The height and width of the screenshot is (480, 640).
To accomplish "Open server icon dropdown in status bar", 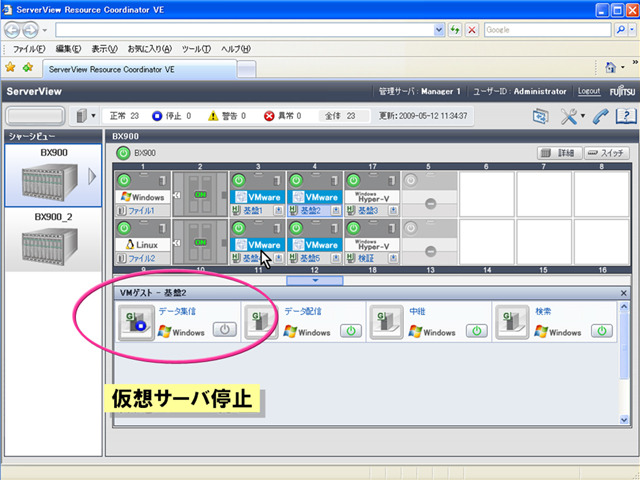I will [93, 116].
